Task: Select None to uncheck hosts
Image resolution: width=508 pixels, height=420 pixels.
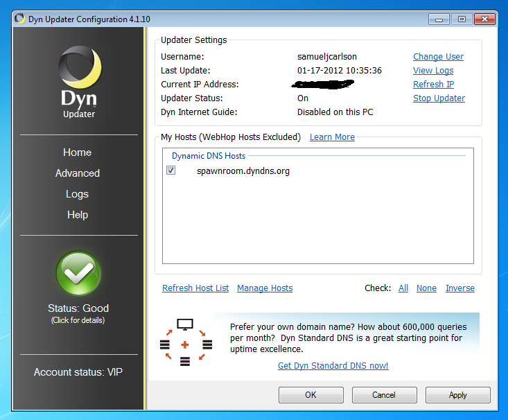Action: (426, 288)
